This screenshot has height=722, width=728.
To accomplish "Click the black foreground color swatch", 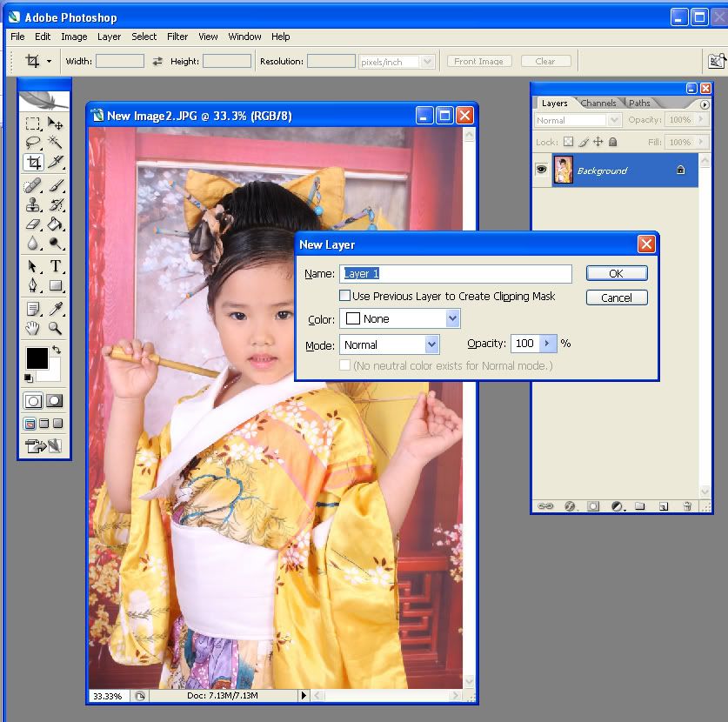I will (37, 358).
